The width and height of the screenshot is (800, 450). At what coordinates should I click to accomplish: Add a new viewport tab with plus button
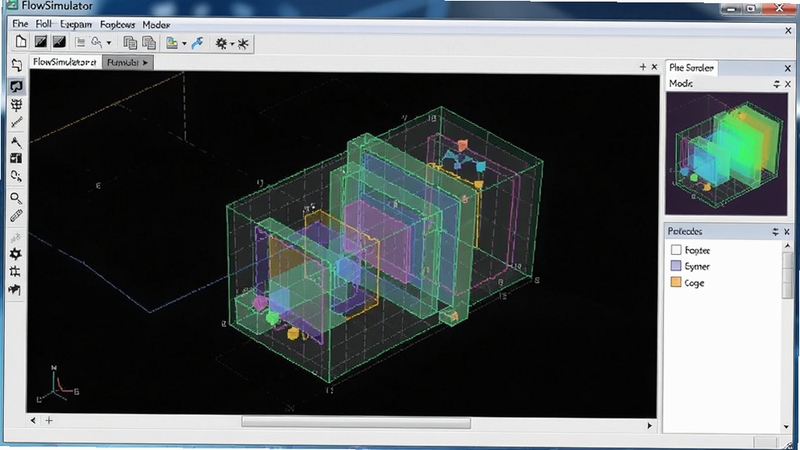643,67
